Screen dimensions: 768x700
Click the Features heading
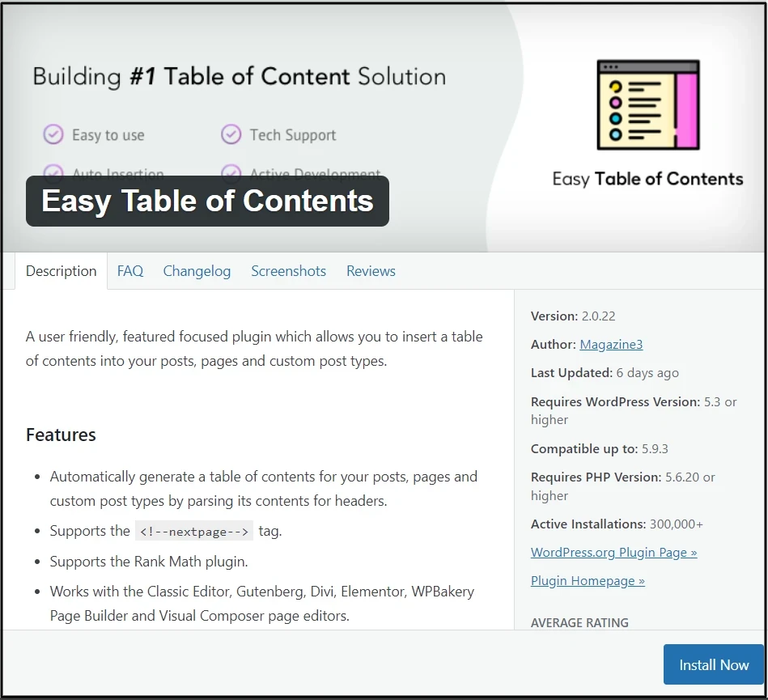[61, 435]
